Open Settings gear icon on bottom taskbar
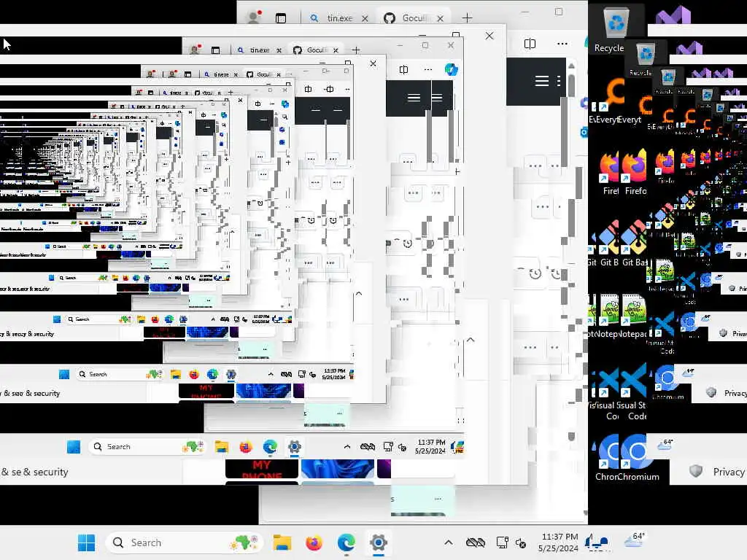This screenshot has width=747, height=560. click(x=379, y=542)
